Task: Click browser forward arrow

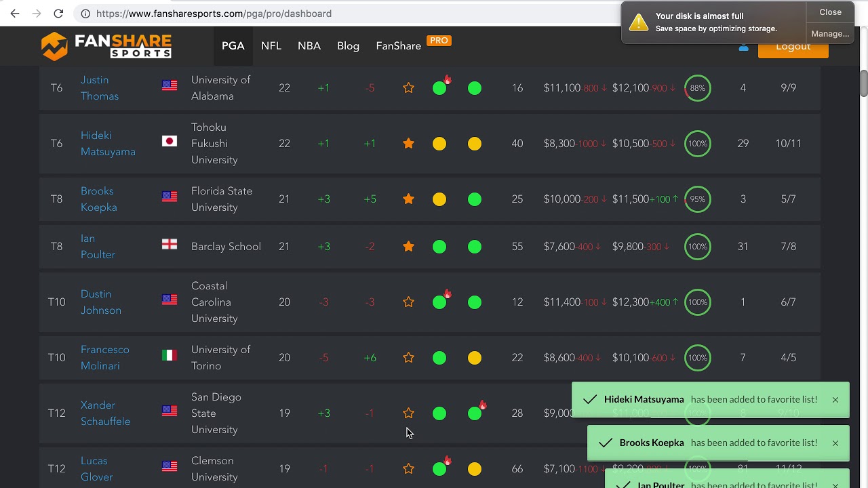Action: click(37, 14)
